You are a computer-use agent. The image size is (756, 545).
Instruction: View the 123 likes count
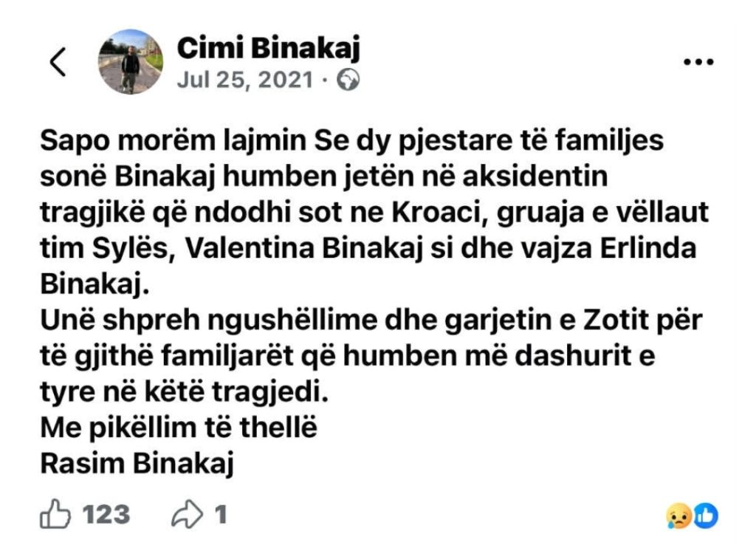click(x=106, y=515)
